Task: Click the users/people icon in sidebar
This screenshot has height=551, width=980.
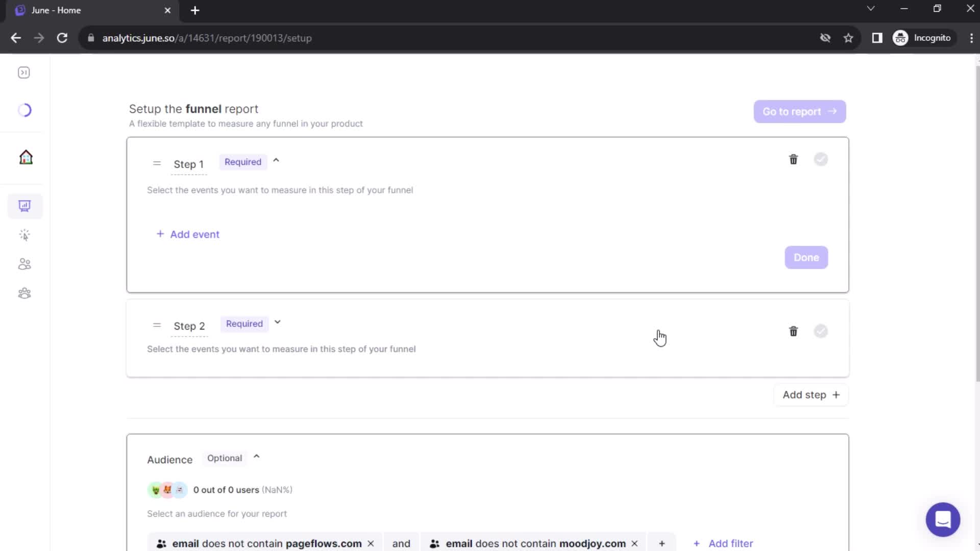Action: click(x=25, y=264)
